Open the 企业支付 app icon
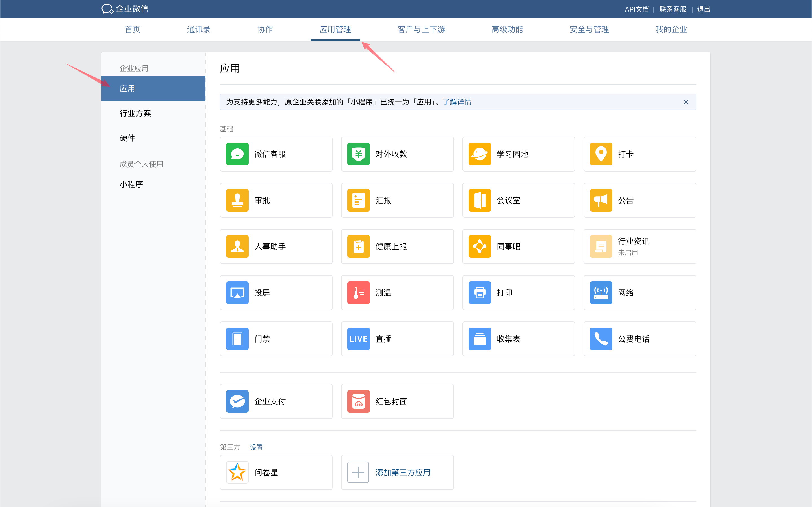Screen dimensions: 812x507 click(237, 401)
